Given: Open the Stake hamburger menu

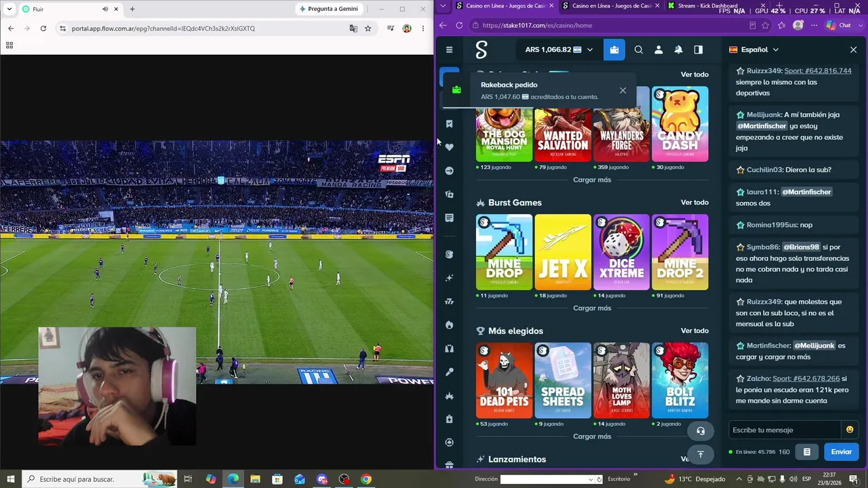Looking at the screenshot, I should [449, 49].
